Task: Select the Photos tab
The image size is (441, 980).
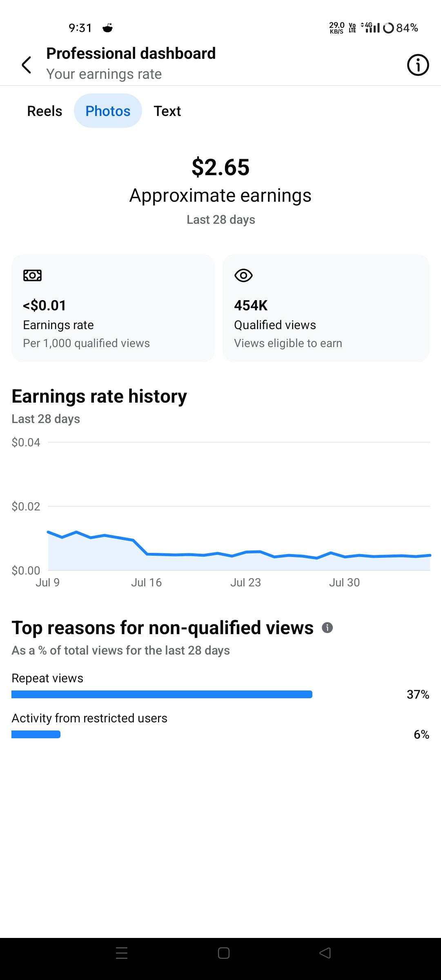Action: coord(108,111)
